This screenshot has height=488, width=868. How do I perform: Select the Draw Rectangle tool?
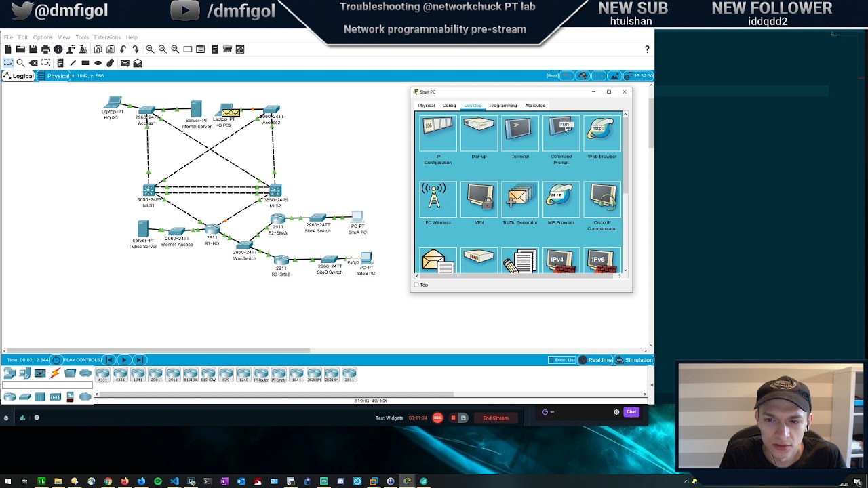85,63
